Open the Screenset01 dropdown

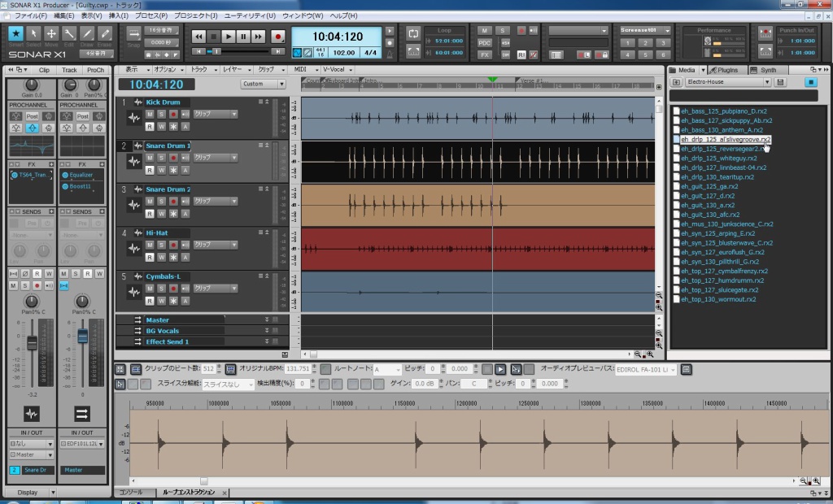[645, 30]
